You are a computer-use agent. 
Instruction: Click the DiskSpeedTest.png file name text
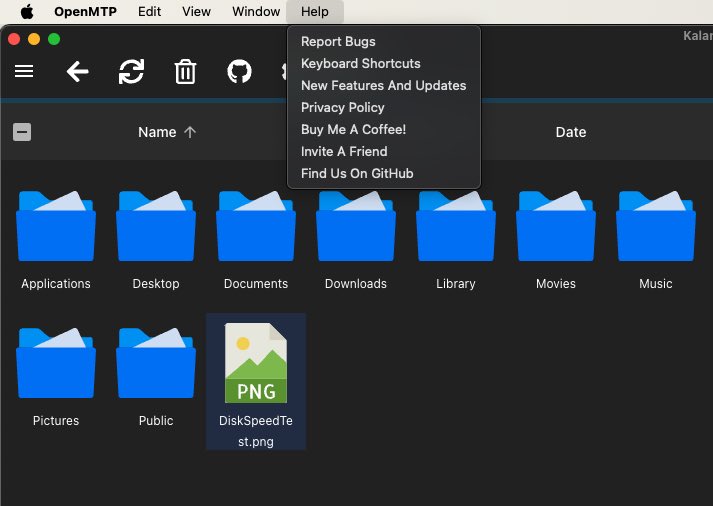256,431
